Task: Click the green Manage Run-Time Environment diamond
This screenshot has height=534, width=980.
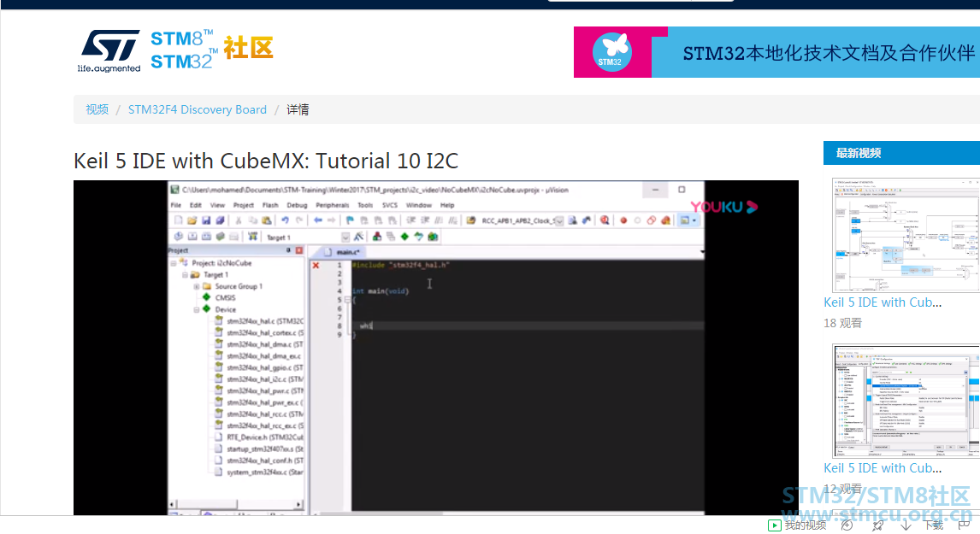Action: click(404, 237)
